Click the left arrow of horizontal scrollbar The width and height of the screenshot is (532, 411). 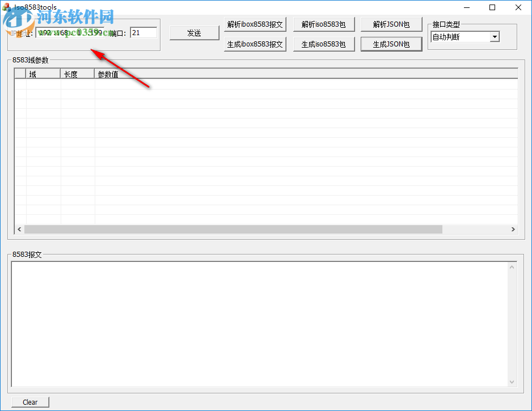pyautogui.click(x=19, y=229)
